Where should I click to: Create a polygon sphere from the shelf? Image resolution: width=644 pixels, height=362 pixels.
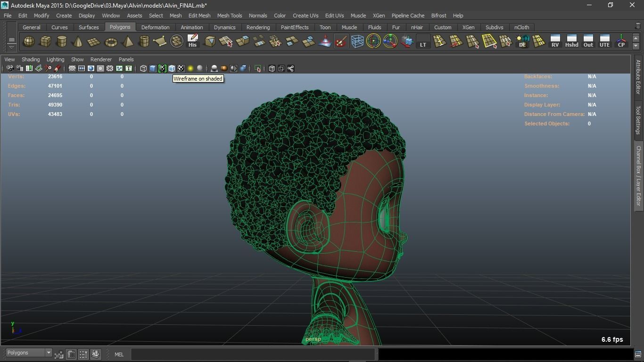pyautogui.click(x=29, y=41)
